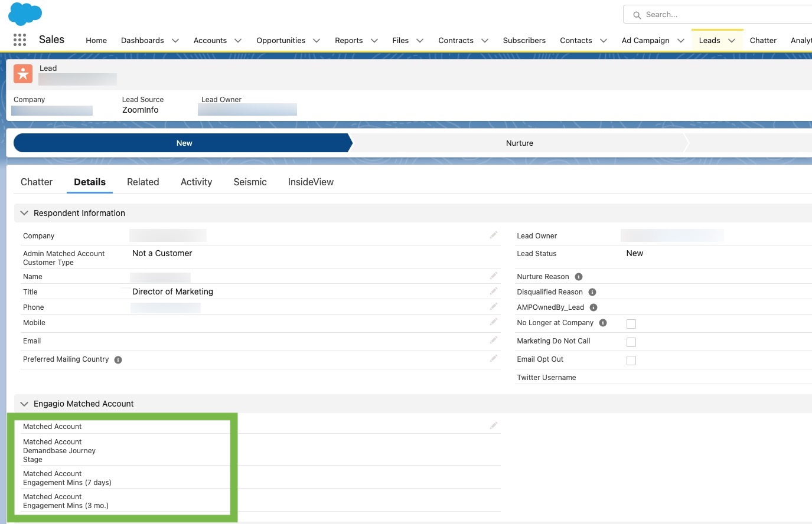Open the Activity tab

(196, 182)
